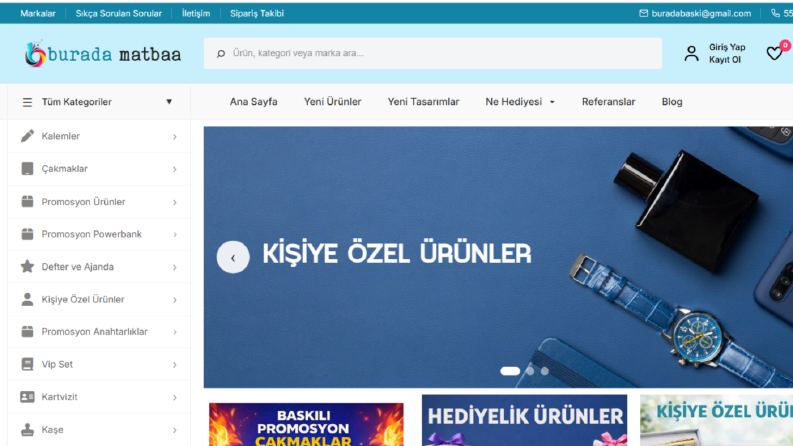The image size is (793, 446).
Task: Open the Yeni Ürünler menu item
Action: click(x=332, y=102)
